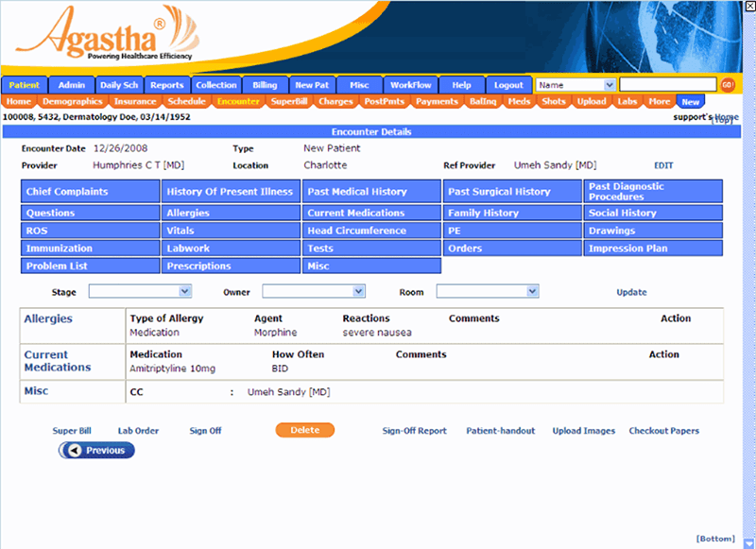Open the Daily Sch menu

[x=118, y=84]
